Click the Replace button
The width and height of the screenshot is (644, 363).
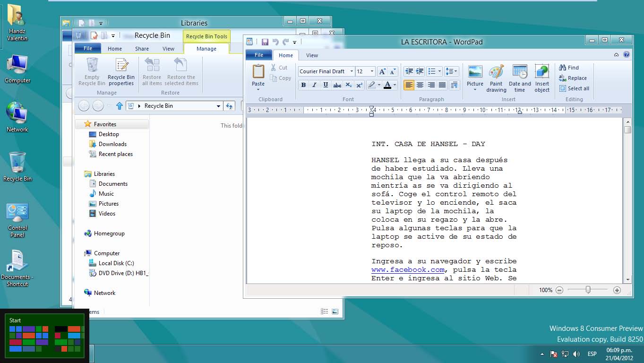pyautogui.click(x=573, y=78)
